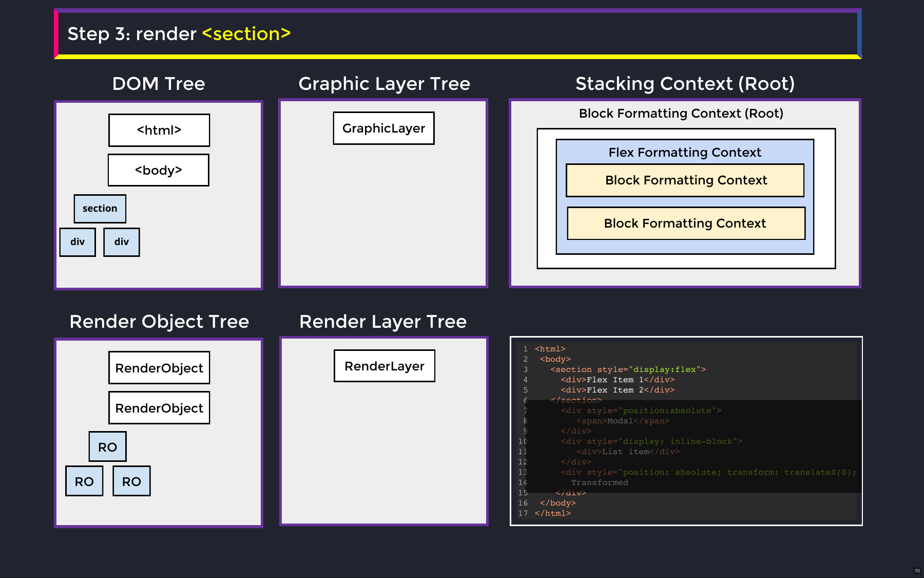Click the upper yellow Block Formatting Context box
The image size is (924, 578).
point(685,180)
